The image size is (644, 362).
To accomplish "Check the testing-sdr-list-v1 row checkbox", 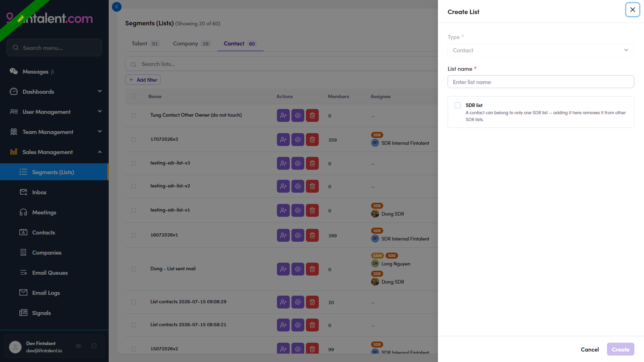I will coord(134,210).
